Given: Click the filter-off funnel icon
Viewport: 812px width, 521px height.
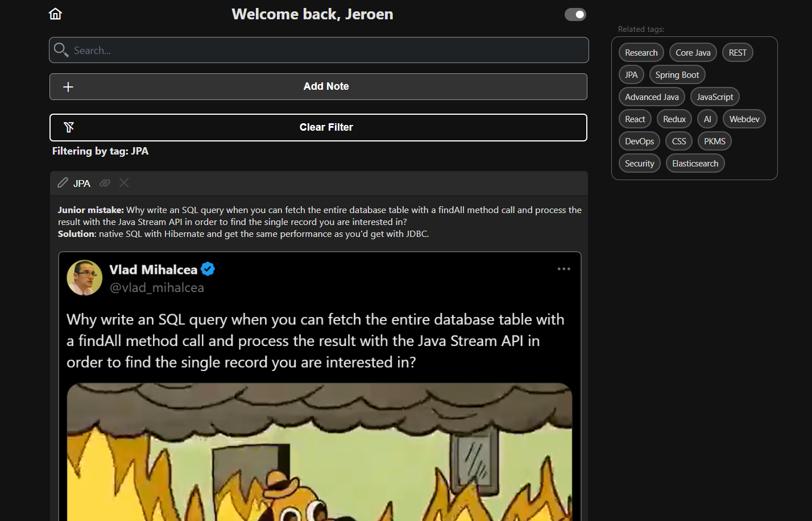Looking at the screenshot, I should (x=69, y=127).
